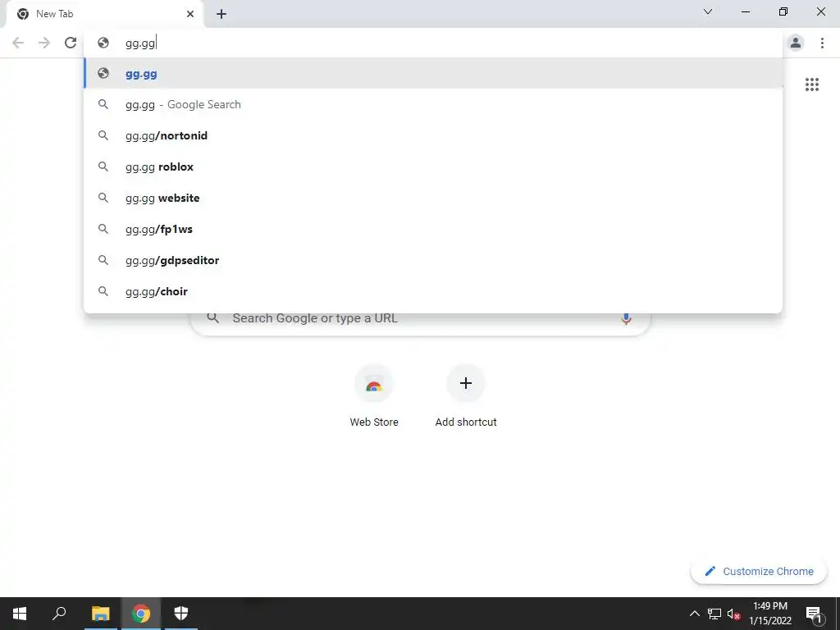The width and height of the screenshot is (840, 630).
Task: Open the Web Store shortcut icon
Action: coord(374,384)
